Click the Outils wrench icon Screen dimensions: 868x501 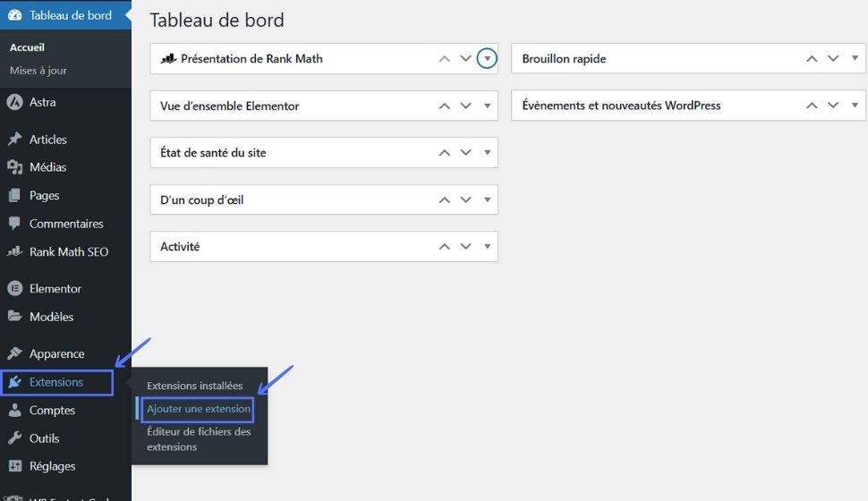(15, 437)
